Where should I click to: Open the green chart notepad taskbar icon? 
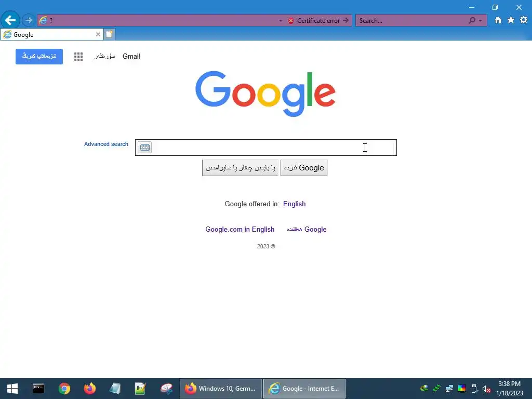tap(140, 389)
